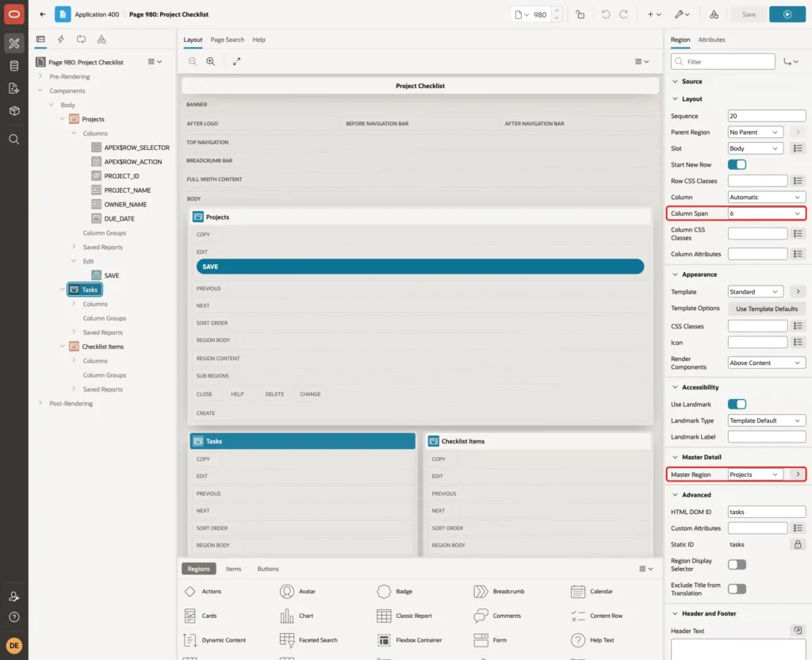Select the Faceted Search region type icon
Viewport: 812px width, 660px height.
coord(286,640)
